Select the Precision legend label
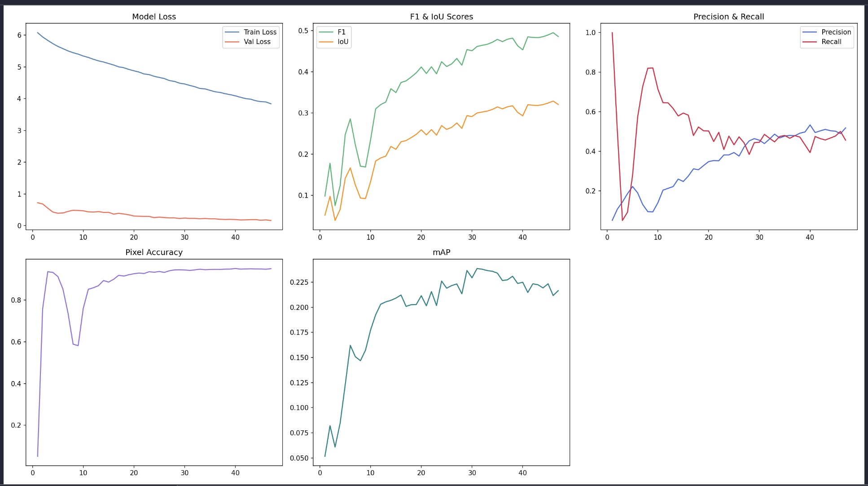 pyautogui.click(x=836, y=32)
